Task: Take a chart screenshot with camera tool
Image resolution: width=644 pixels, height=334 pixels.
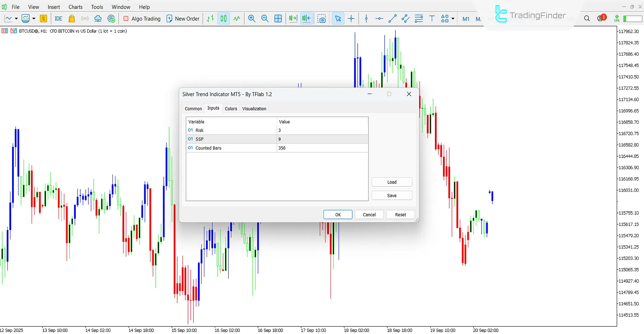Action: coord(322,18)
